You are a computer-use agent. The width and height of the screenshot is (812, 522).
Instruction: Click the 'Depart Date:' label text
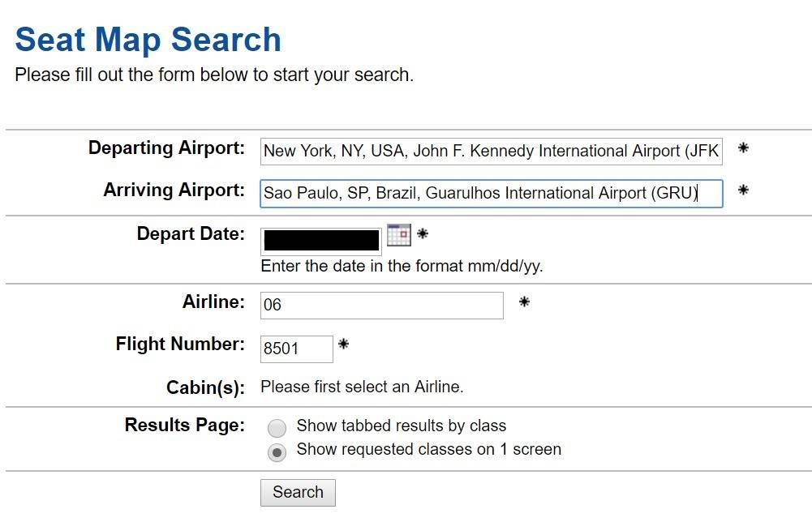tap(191, 233)
